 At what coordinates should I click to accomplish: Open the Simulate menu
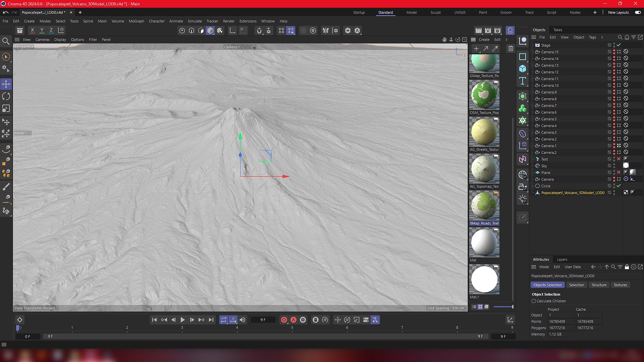(x=195, y=21)
